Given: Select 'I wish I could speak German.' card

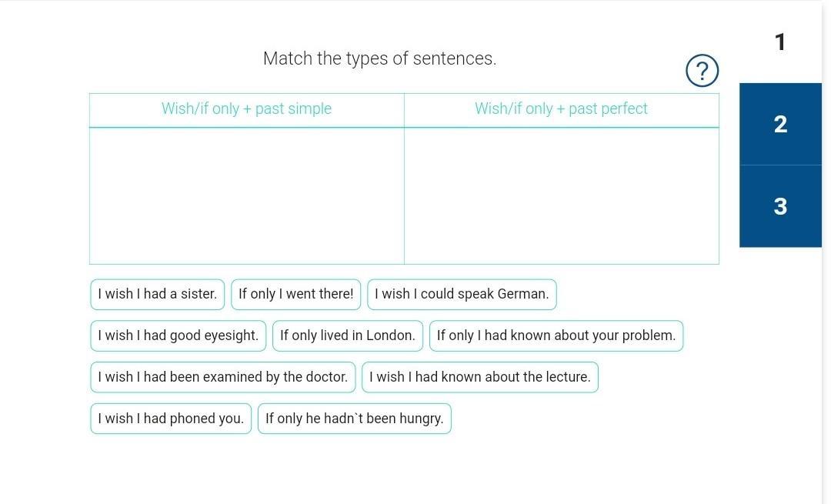Looking at the screenshot, I should (462, 294).
